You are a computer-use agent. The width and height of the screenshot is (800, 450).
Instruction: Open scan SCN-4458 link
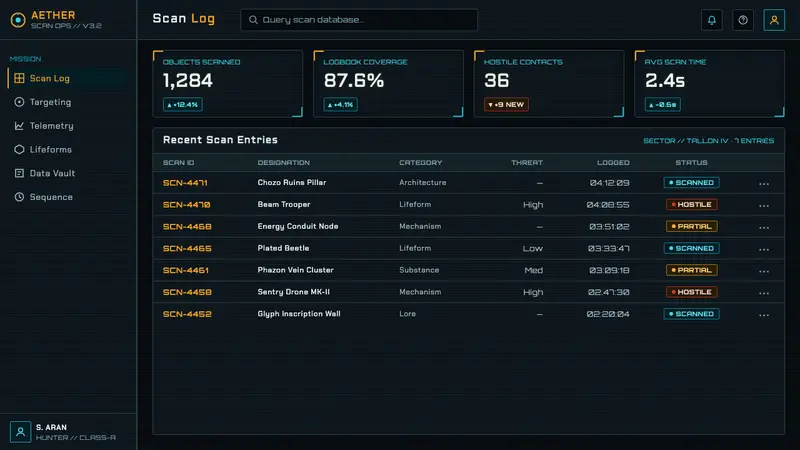[x=187, y=292]
